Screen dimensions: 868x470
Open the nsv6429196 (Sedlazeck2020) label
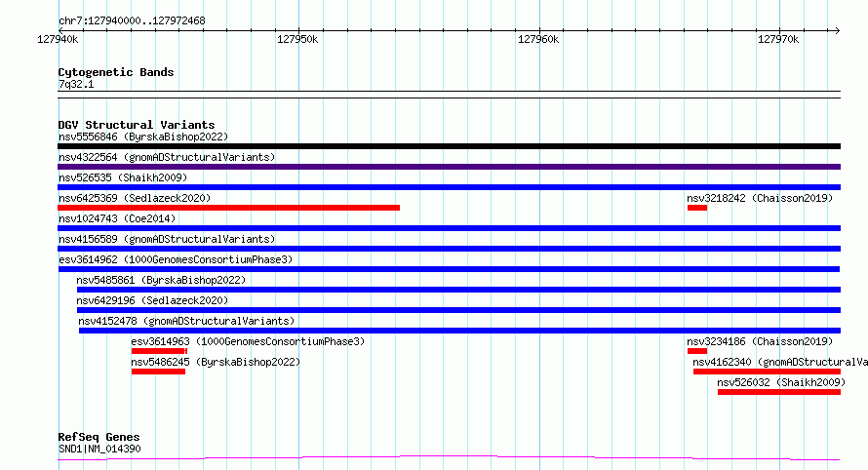[152, 300]
